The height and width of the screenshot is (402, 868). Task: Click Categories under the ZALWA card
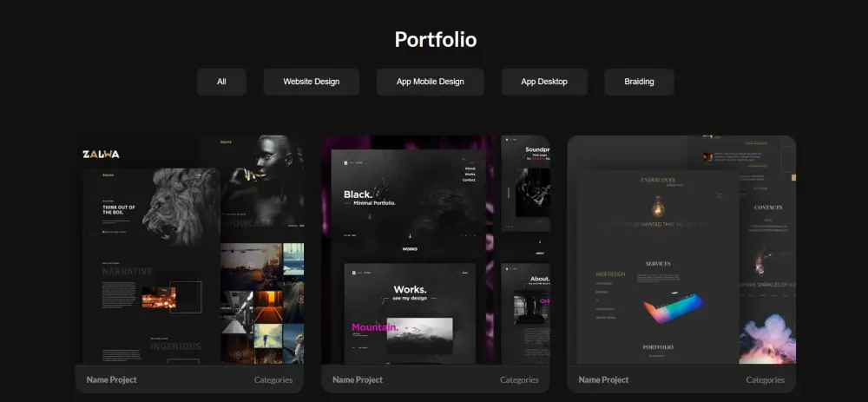[273, 379]
